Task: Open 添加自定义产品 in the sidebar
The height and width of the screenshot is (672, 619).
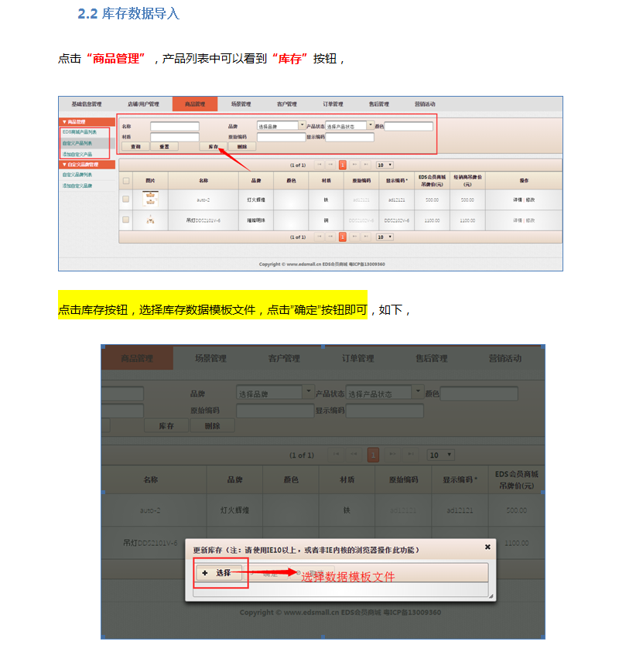Action: click(x=77, y=155)
